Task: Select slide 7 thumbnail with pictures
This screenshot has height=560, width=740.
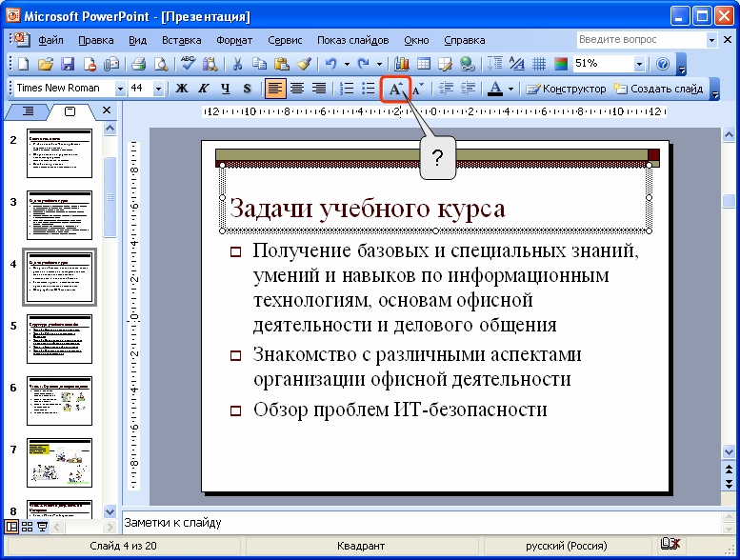Action: point(59,463)
